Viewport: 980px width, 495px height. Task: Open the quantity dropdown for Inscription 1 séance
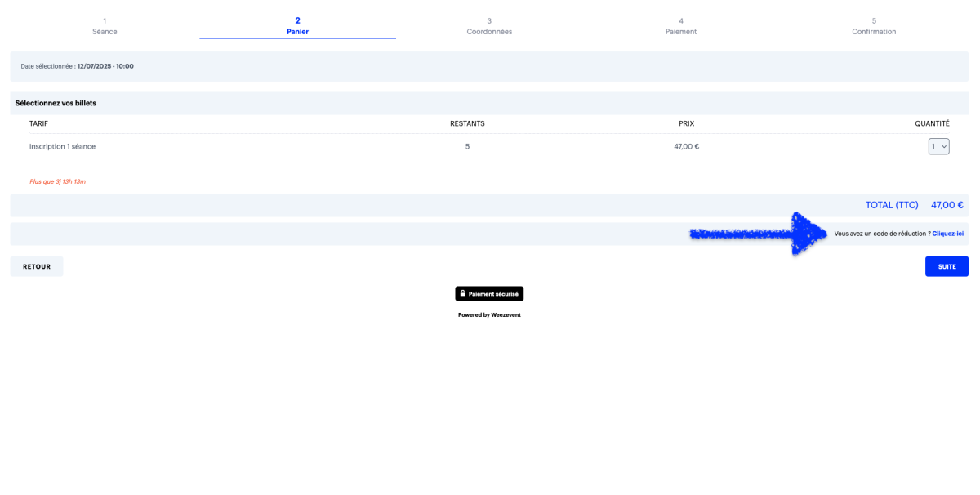pyautogui.click(x=938, y=146)
